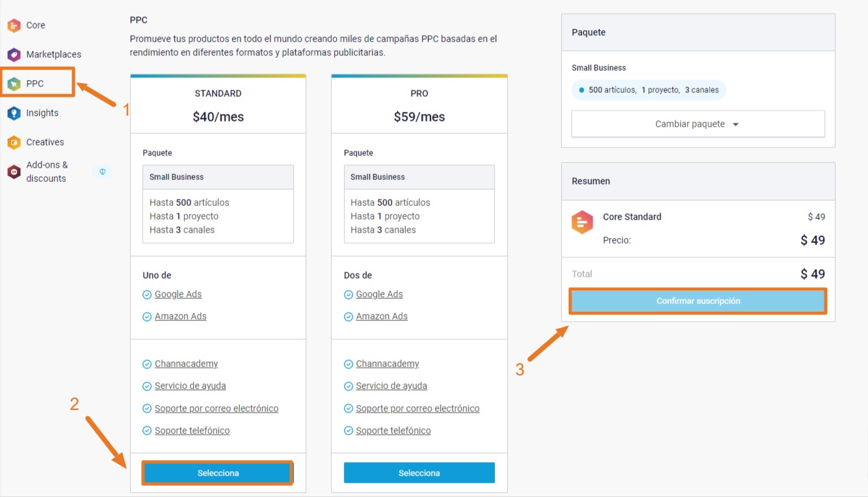This screenshot has height=497, width=868.
Task: Click the PPC sidebar icon
Action: 14,84
